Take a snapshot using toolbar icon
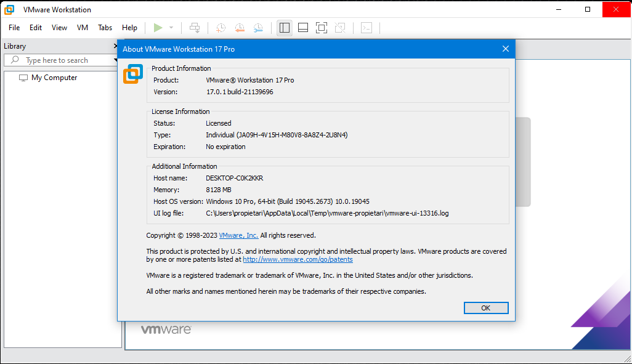This screenshot has width=632, height=364. click(221, 28)
